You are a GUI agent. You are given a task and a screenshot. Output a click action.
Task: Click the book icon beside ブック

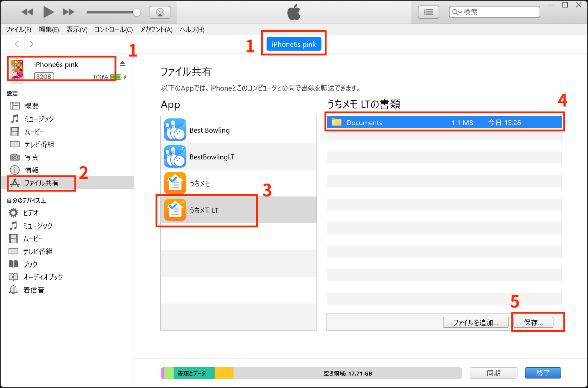click(x=13, y=264)
